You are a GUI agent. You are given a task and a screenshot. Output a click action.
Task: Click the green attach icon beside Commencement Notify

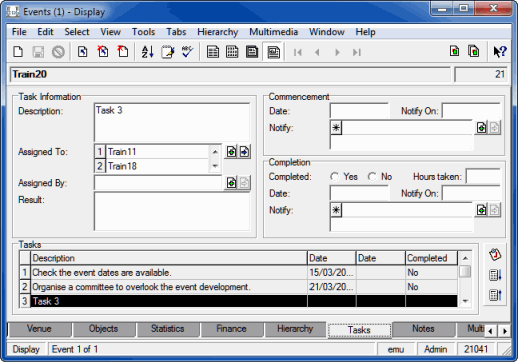(481, 127)
